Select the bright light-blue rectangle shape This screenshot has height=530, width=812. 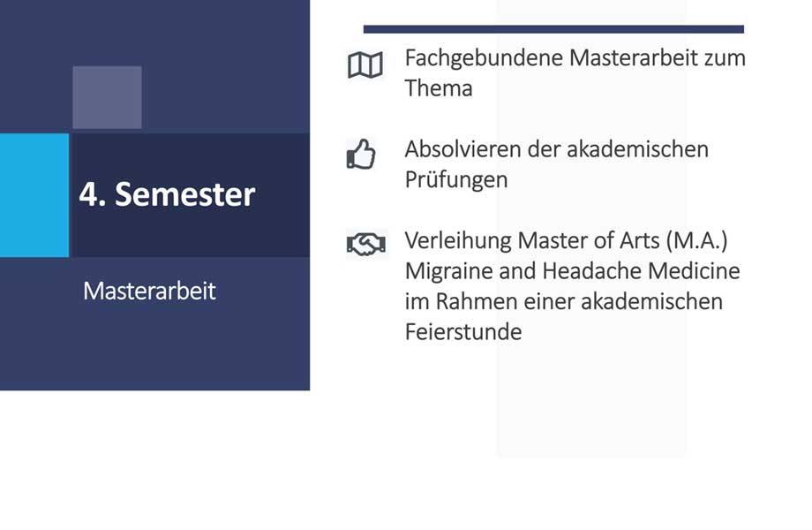(34, 195)
